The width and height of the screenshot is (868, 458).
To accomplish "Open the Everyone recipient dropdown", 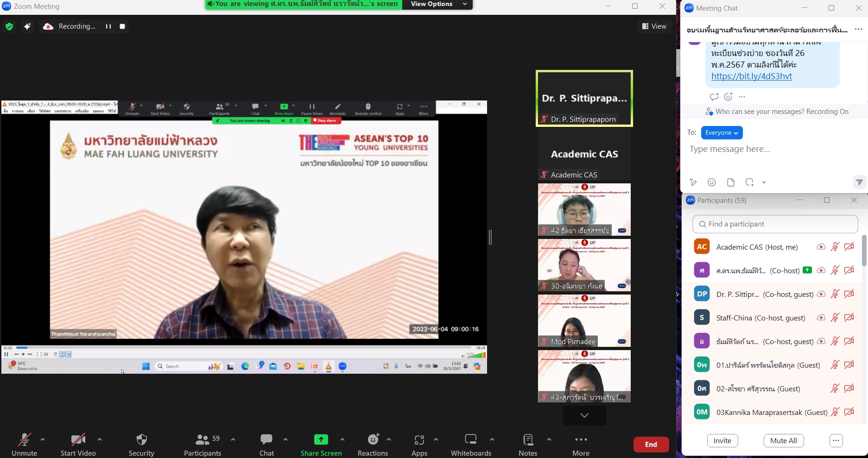I will point(722,133).
